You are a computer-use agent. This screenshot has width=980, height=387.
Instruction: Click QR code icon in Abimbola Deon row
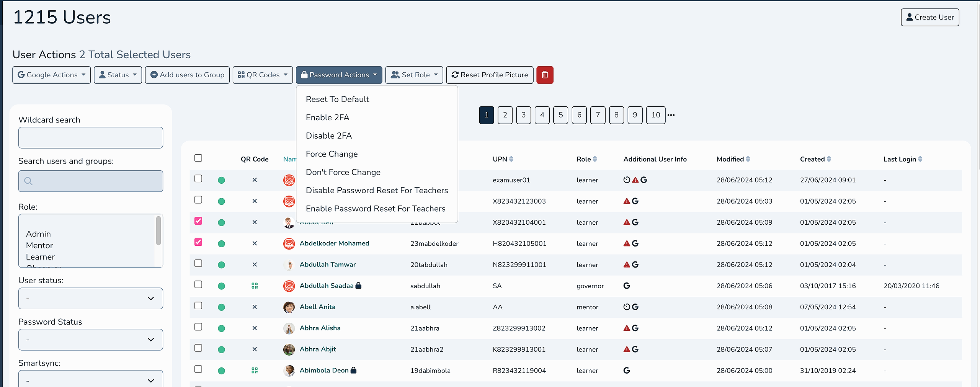point(255,370)
